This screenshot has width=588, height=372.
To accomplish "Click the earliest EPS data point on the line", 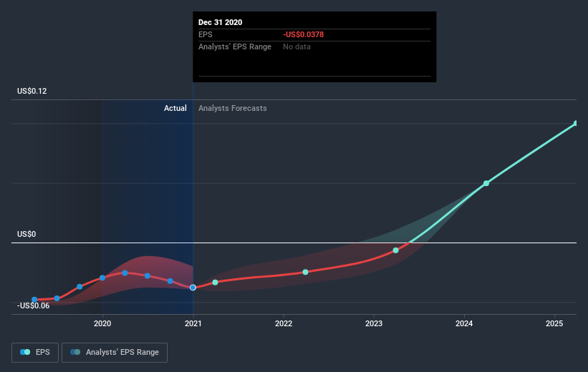I will 34,300.
